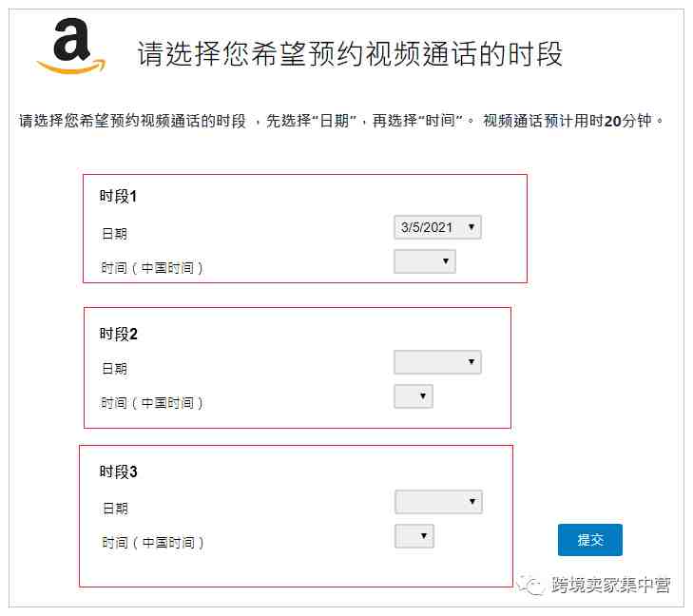Click the 时间（中国时间）label in 时段1
Image resolution: width=693 pixels, height=616 pixels.
point(152,268)
